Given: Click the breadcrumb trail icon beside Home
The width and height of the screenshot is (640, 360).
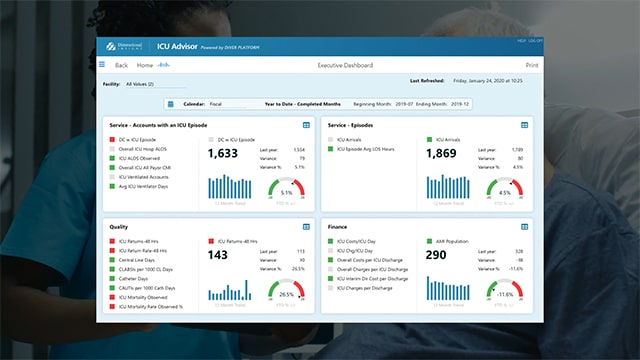Looking at the screenshot, I should [164, 65].
